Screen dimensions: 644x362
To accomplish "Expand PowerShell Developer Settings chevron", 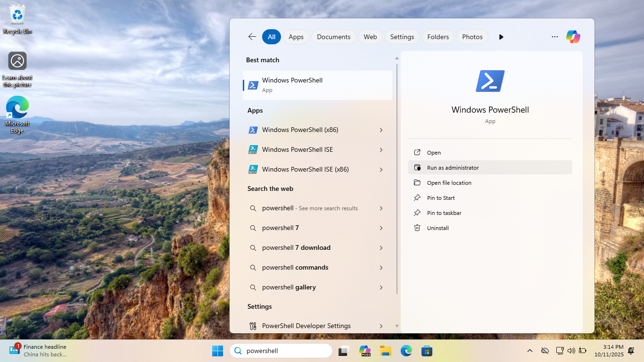I will click(381, 326).
